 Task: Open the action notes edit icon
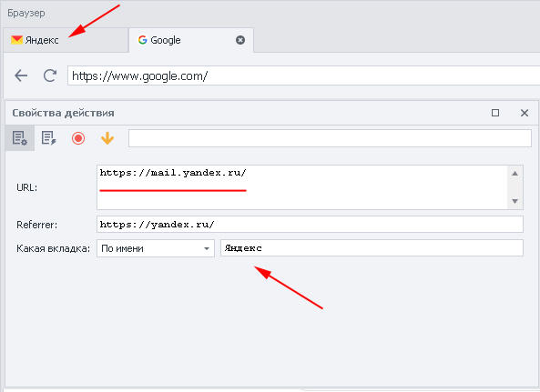pos(48,138)
